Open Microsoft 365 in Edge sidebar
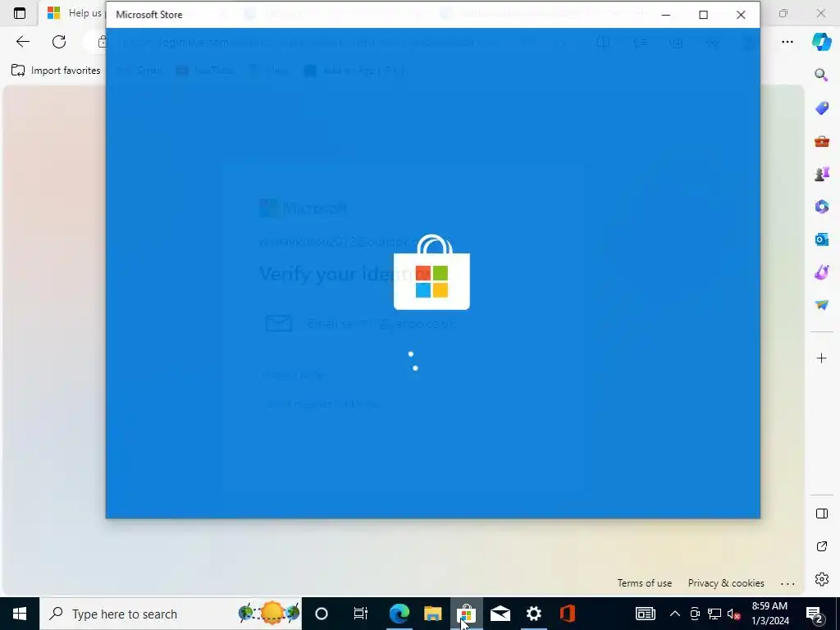 [x=821, y=207]
